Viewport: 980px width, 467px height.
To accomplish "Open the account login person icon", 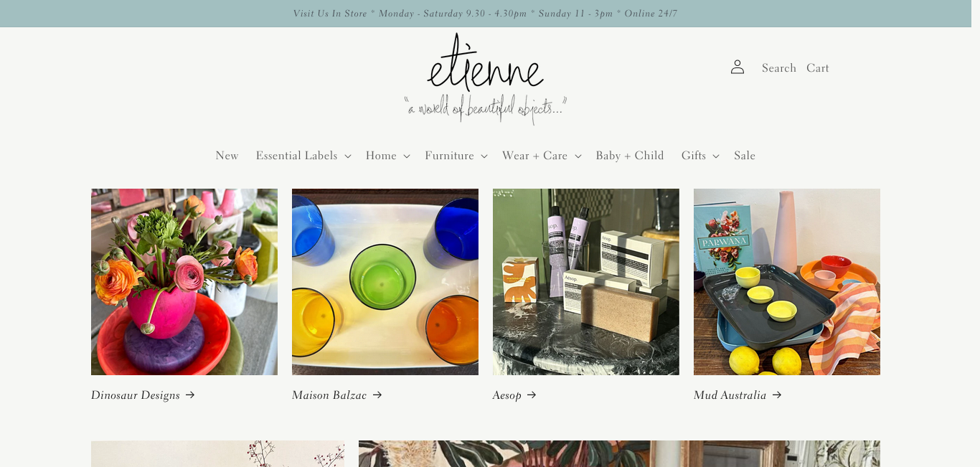I will pos(738,67).
